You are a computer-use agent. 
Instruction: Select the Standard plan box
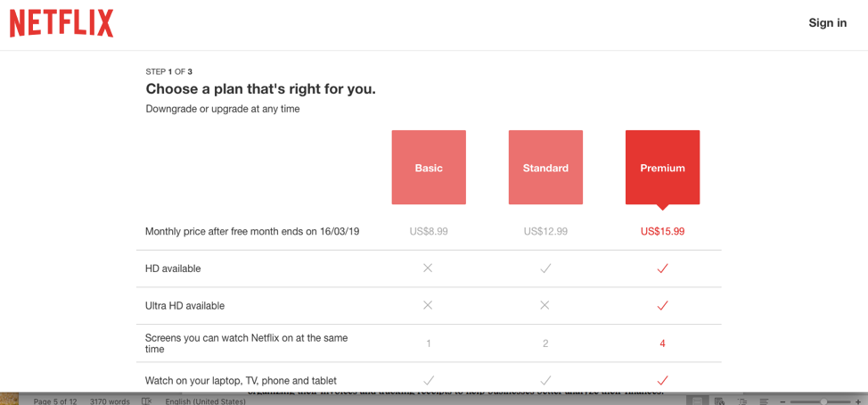tap(545, 168)
